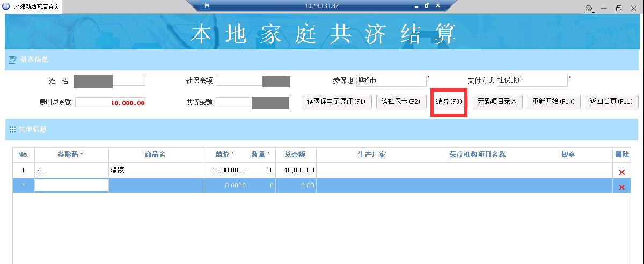This screenshot has width=644, height=264.
Task: Click the 姓名 input field
Action: click(109, 81)
